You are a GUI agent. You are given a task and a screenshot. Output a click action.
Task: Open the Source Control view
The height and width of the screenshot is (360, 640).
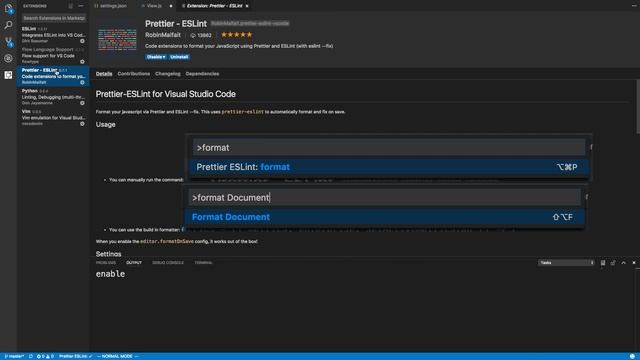(8, 42)
